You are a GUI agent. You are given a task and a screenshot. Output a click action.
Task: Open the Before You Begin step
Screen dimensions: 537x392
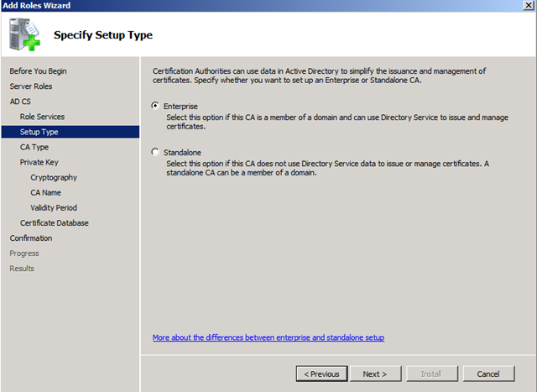[38, 71]
